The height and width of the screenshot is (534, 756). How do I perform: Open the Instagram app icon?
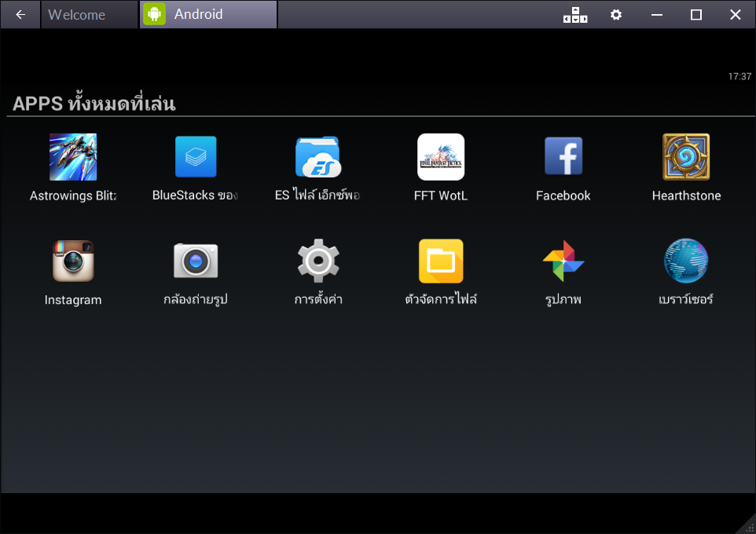point(73,261)
